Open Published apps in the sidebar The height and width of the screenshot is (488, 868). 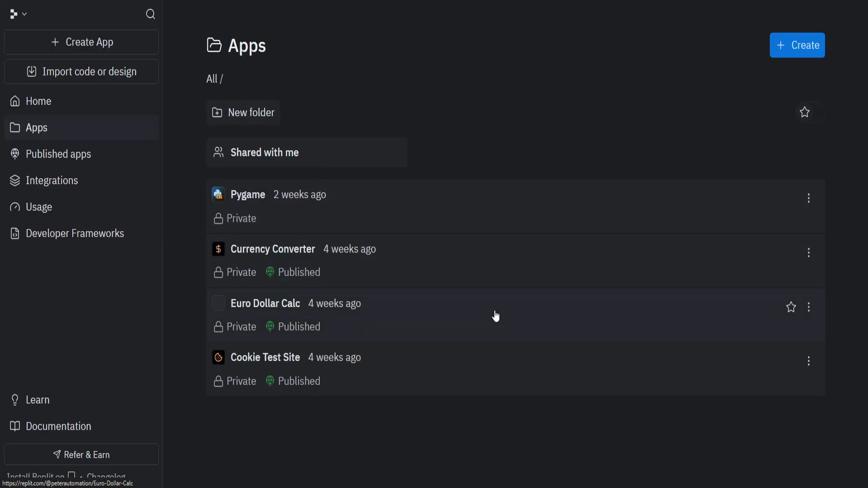(x=58, y=154)
